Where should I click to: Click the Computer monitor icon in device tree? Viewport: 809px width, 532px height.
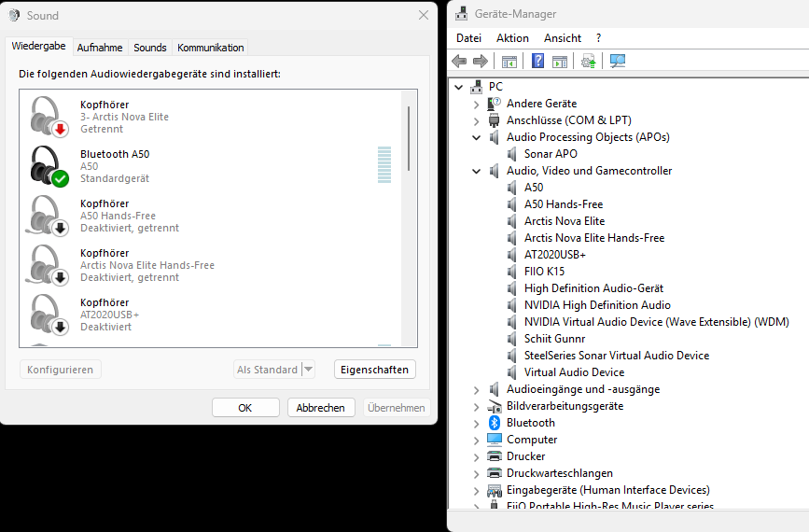pos(495,439)
